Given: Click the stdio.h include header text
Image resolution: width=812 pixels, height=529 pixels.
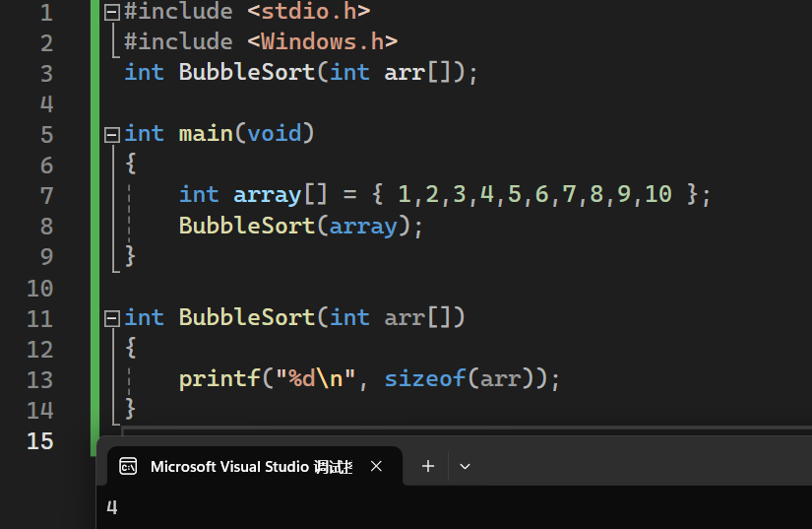Looking at the screenshot, I should tap(308, 12).
